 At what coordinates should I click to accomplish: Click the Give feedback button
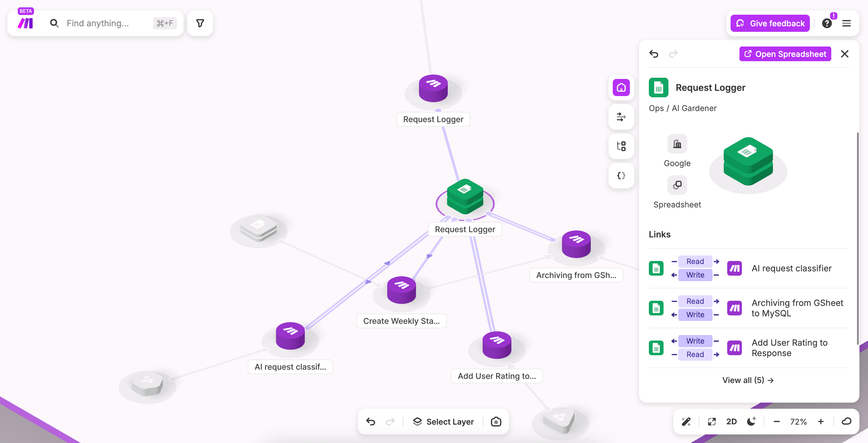tap(769, 23)
